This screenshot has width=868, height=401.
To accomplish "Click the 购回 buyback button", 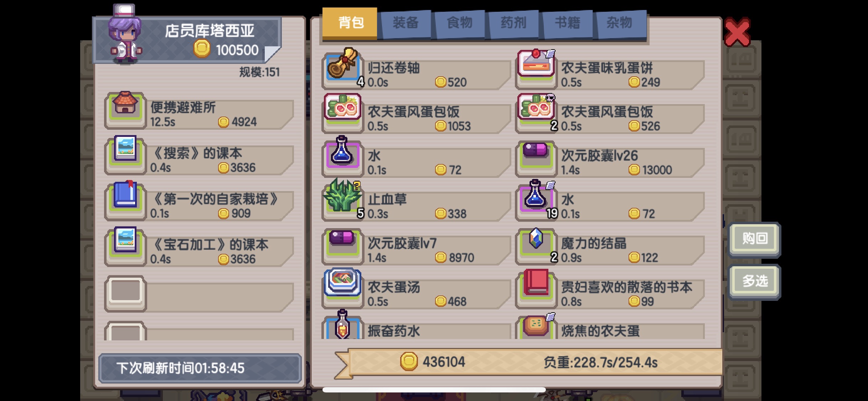I will click(755, 239).
